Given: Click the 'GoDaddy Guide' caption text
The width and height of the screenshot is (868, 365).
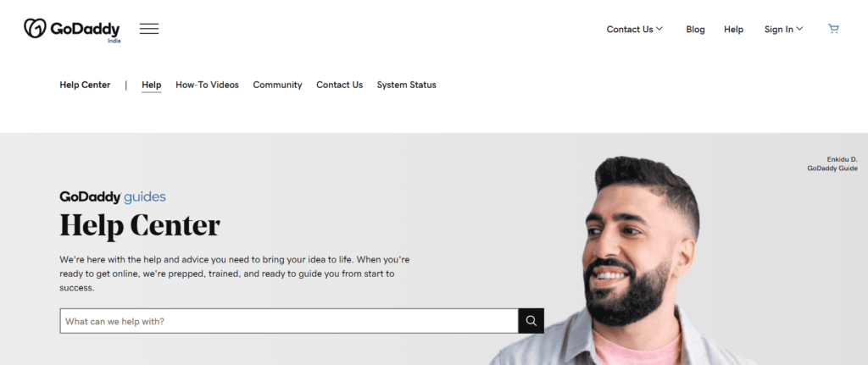Looking at the screenshot, I should tap(832, 169).
